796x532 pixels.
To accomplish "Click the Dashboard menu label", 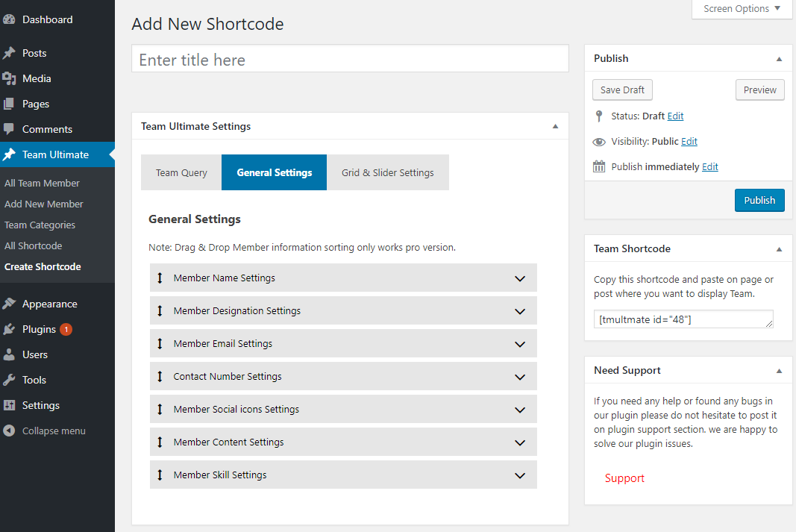I will coord(47,20).
